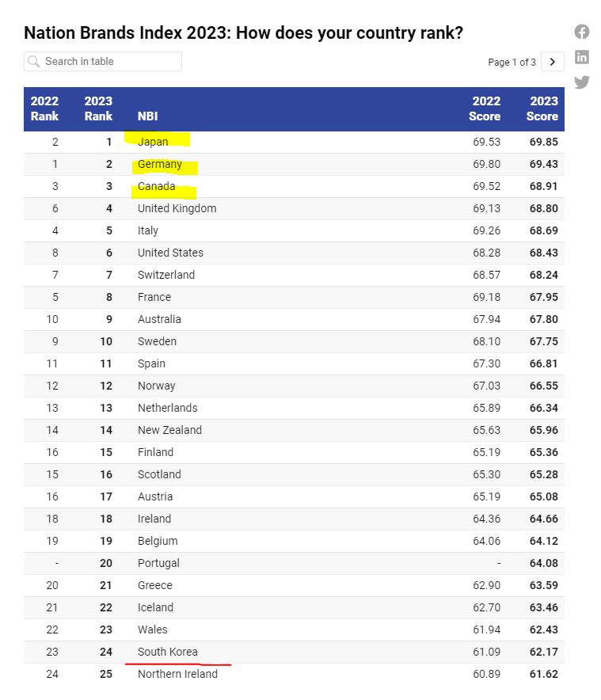Click the highlighted Germany entry
Screen dimensions: 601x700
coord(160,164)
